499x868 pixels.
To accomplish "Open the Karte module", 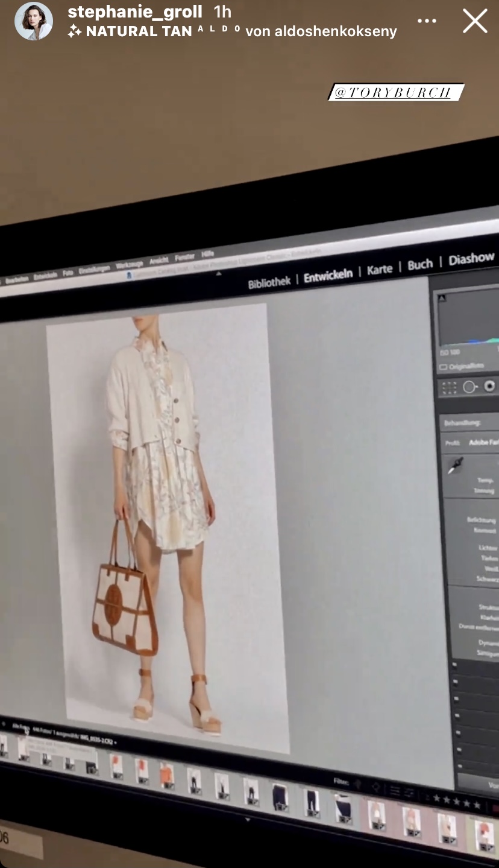I will [380, 270].
